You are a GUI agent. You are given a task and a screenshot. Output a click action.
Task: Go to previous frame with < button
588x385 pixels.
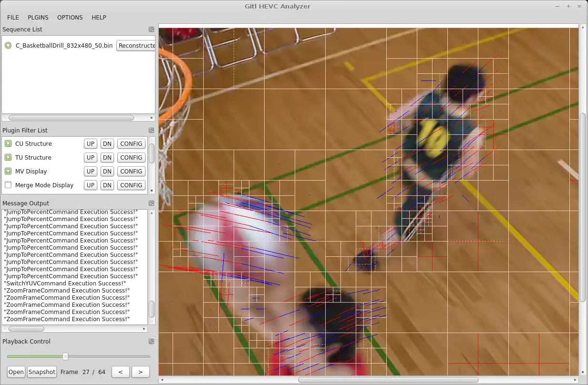120,372
